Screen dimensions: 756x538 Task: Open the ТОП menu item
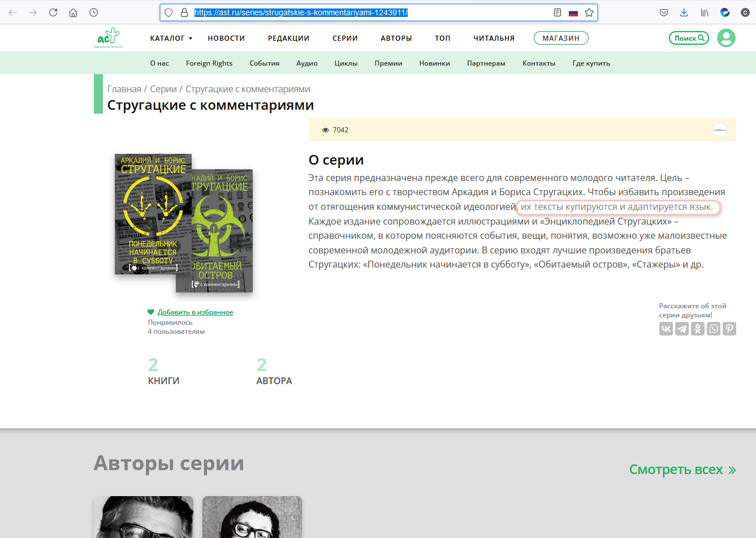click(443, 38)
